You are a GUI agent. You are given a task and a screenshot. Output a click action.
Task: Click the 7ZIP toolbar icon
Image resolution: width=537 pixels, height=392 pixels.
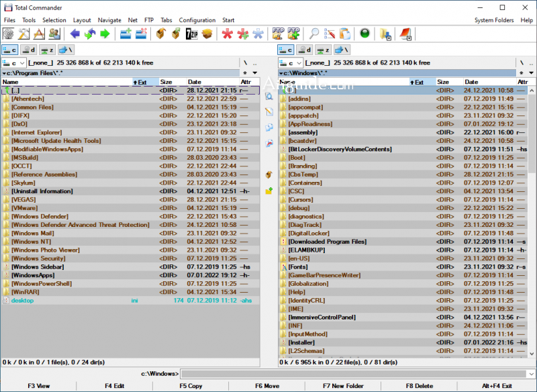192,34
